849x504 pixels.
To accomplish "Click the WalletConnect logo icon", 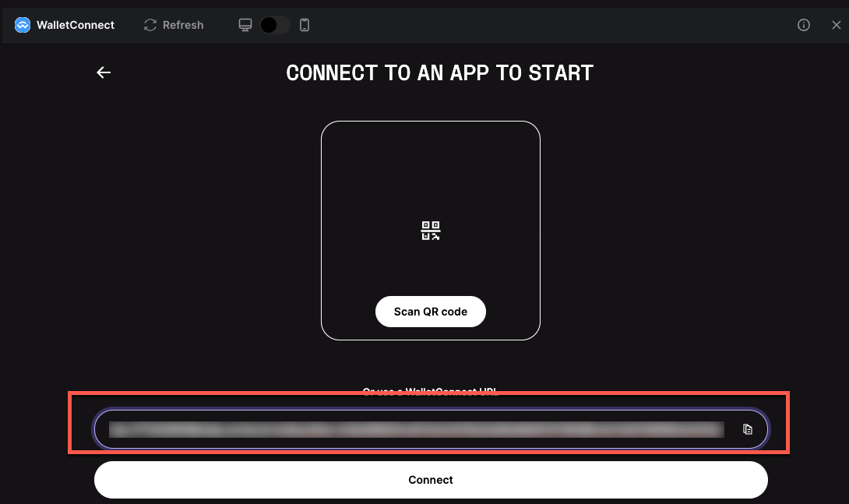I will [23, 25].
